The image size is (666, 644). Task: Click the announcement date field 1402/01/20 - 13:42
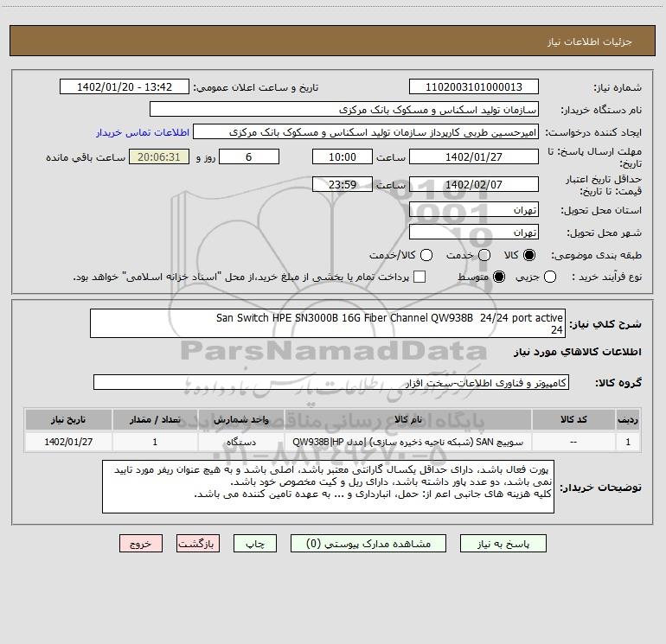125,87
